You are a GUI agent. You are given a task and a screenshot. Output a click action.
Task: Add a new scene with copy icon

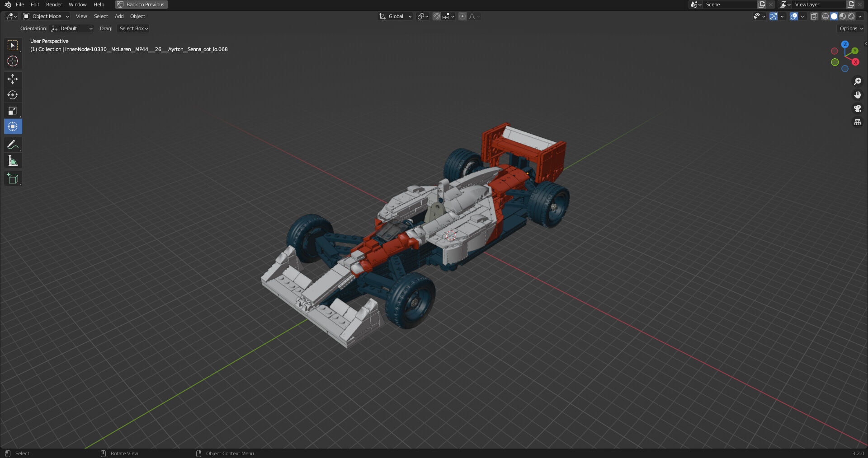click(x=762, y=5)
